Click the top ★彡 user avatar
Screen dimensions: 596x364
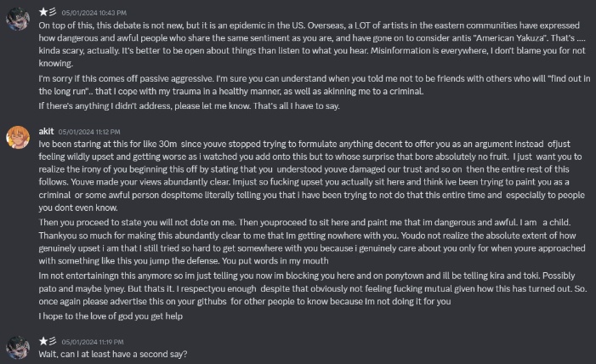[19, 19]
